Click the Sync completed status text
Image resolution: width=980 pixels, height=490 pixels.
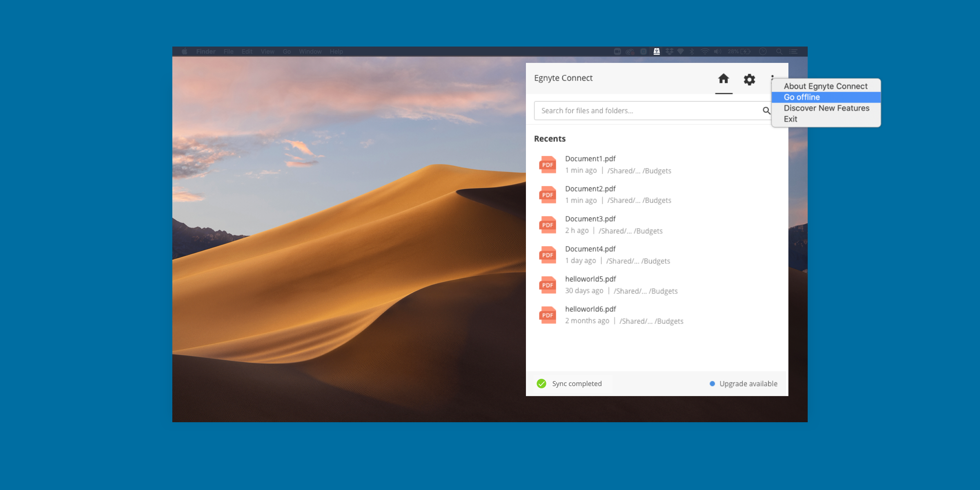click(x=577, y=384)
